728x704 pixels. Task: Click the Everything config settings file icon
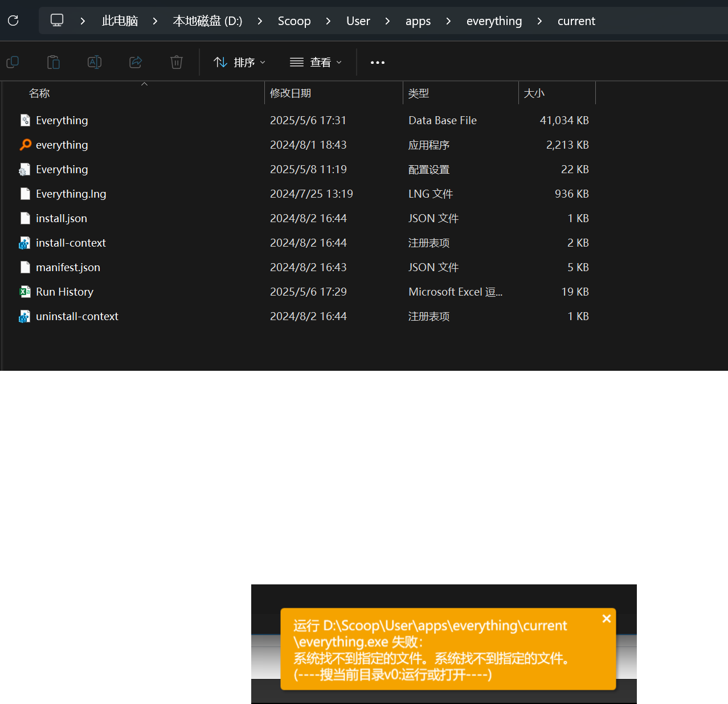click(24, 169)
